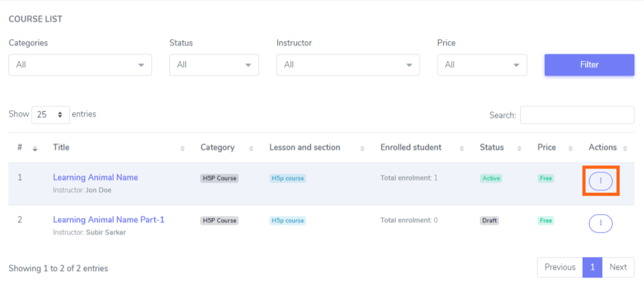This screenshot has width=644, height=289.
Task: Open actions menu for Learning Animal Name Part-1
Action: click(600, 223)
